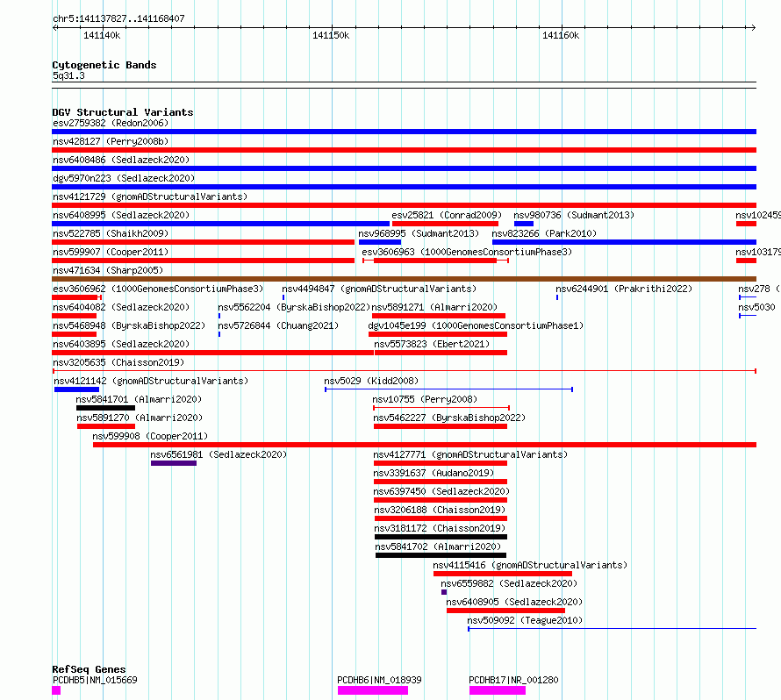
Task: Open nsv5841701 (Almarri2020) variant
Action: click(139, 399)
